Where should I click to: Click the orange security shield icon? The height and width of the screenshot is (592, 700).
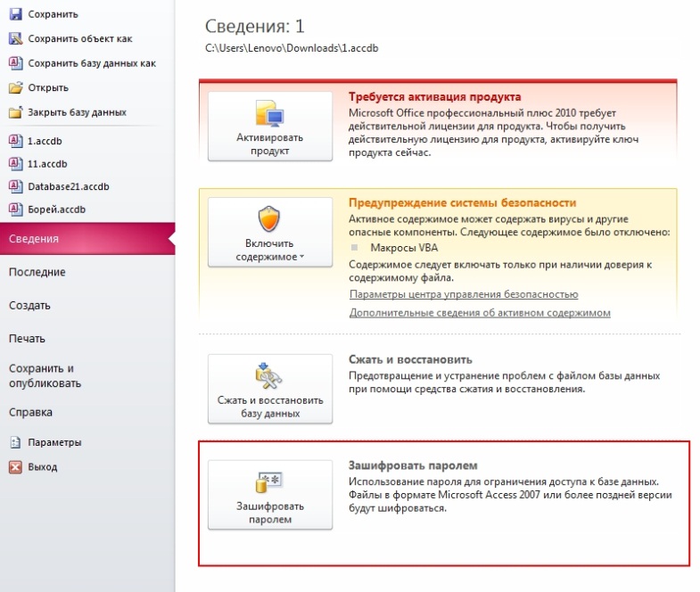tap(269, 218)
